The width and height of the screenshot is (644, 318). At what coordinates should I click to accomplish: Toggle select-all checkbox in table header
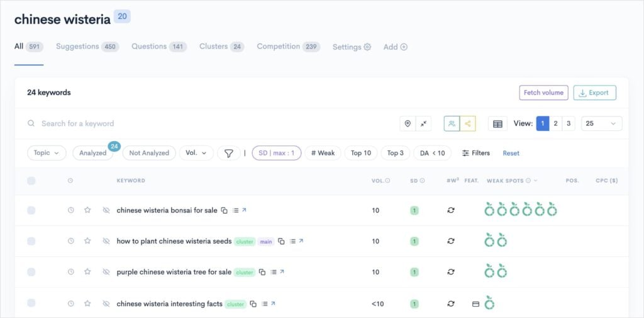tap(31, 181)
